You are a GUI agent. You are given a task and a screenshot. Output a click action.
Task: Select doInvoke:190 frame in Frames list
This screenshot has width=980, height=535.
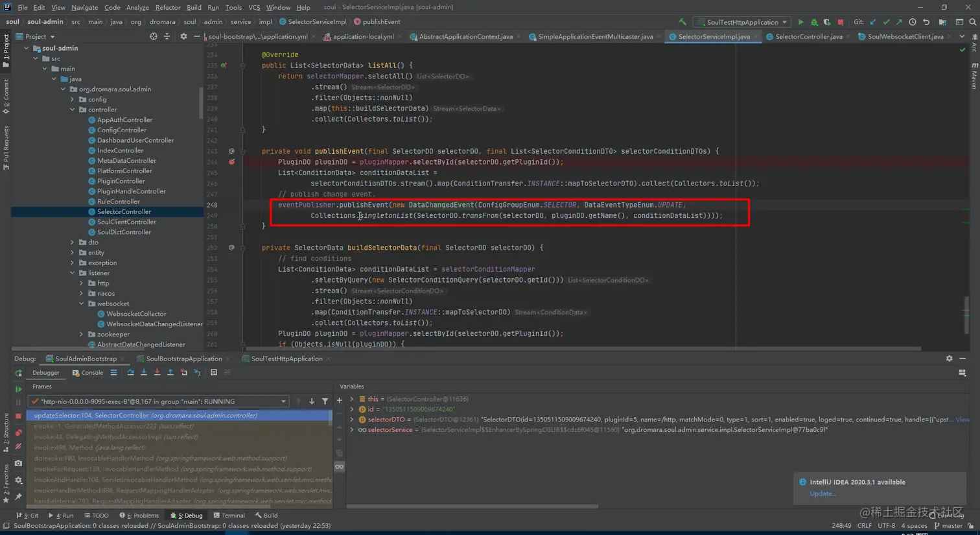coord(179,458)
